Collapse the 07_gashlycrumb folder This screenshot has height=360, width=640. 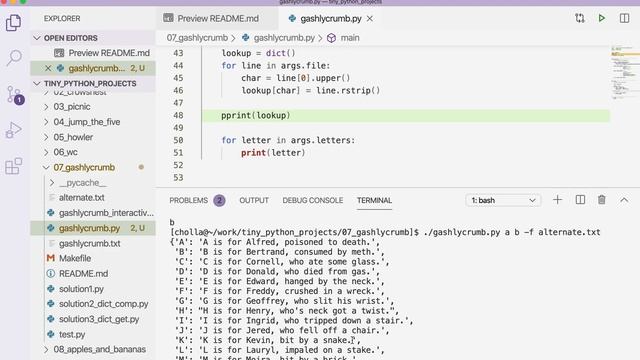pyautogui.click(x=46, y=167)
